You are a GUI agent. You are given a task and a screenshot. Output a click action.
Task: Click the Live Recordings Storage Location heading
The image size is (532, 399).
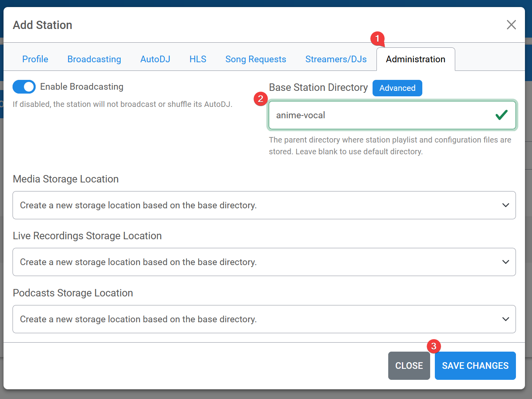87,236
